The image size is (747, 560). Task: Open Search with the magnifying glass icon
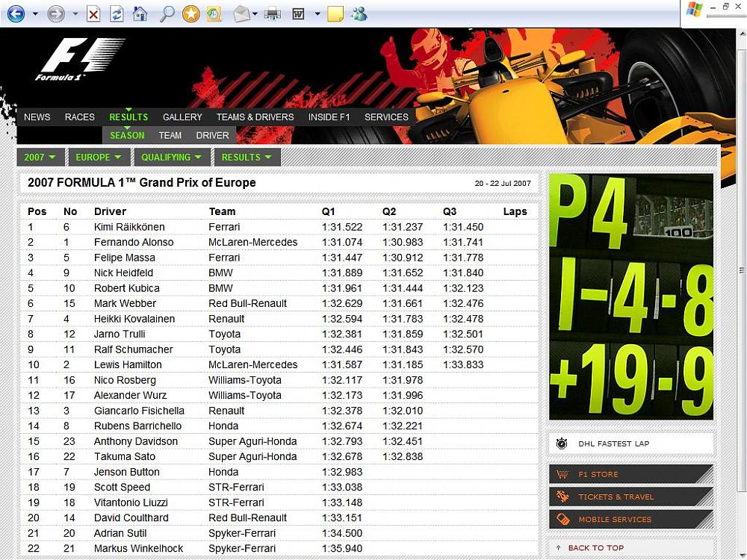[167, 13]
